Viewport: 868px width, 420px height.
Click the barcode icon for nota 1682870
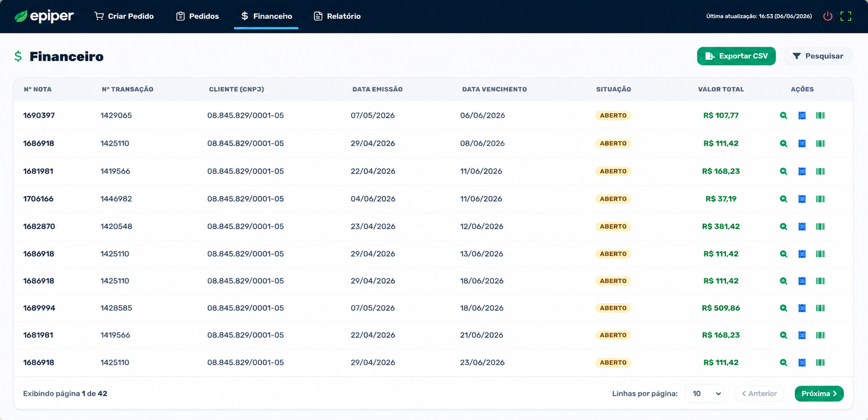point(820,226)
